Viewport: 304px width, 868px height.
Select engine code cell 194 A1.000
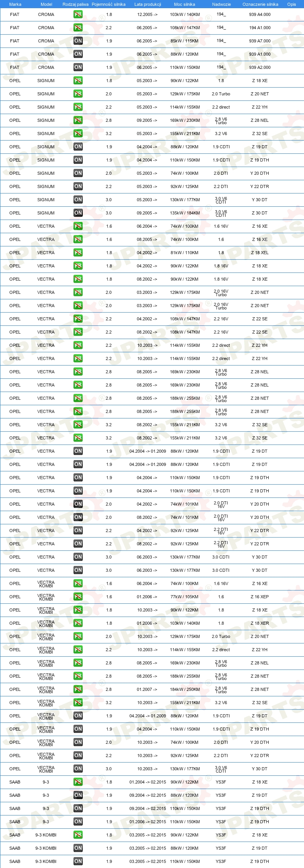coord(260,28)
